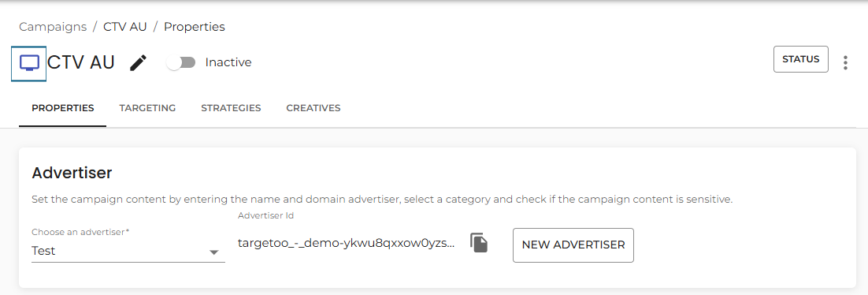Copy the Advertiser Id to clipboard
This screenshot has width=868, height=295.
tap(479, 243)
